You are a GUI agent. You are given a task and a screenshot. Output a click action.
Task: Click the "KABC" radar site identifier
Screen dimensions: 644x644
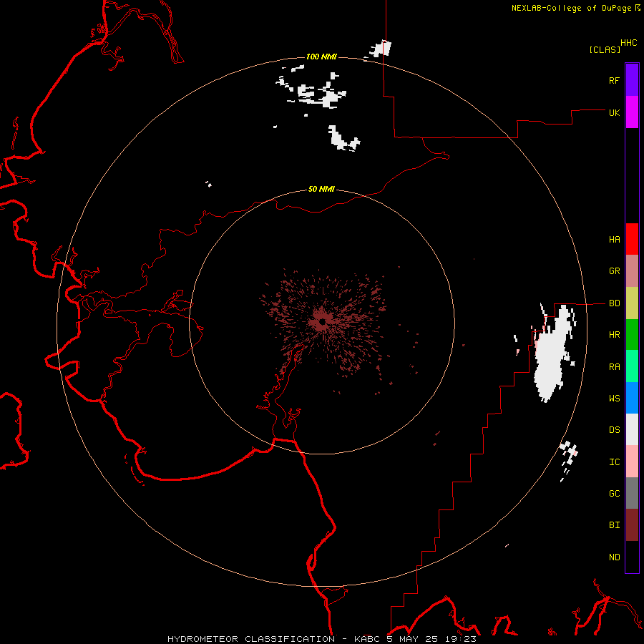368,639
